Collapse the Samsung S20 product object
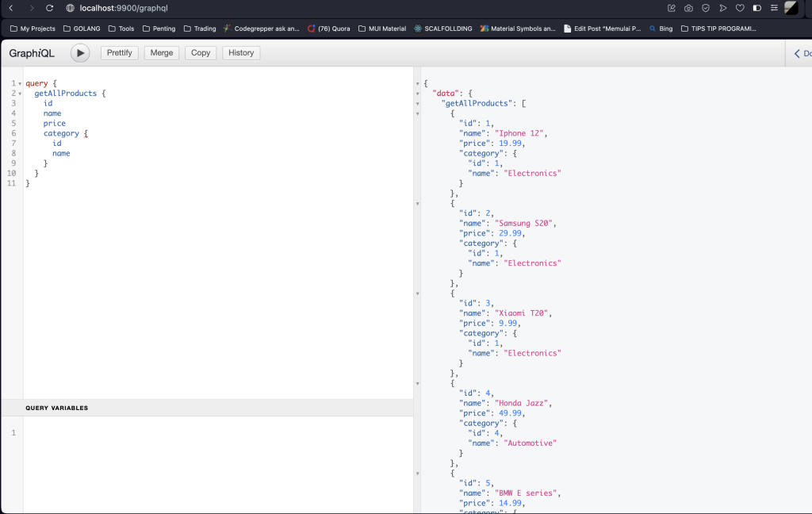 coord(418,204)
